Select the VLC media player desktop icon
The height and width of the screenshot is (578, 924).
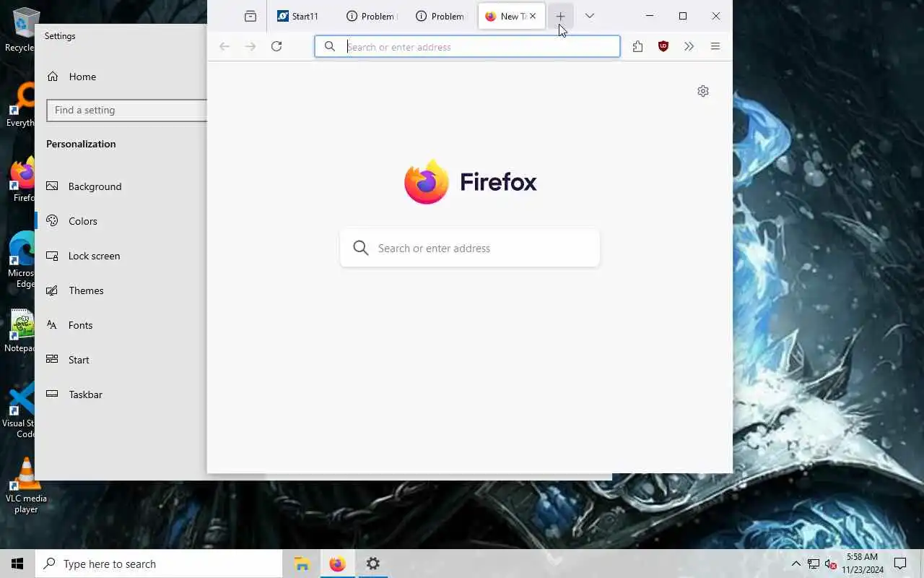click(26, 485)
